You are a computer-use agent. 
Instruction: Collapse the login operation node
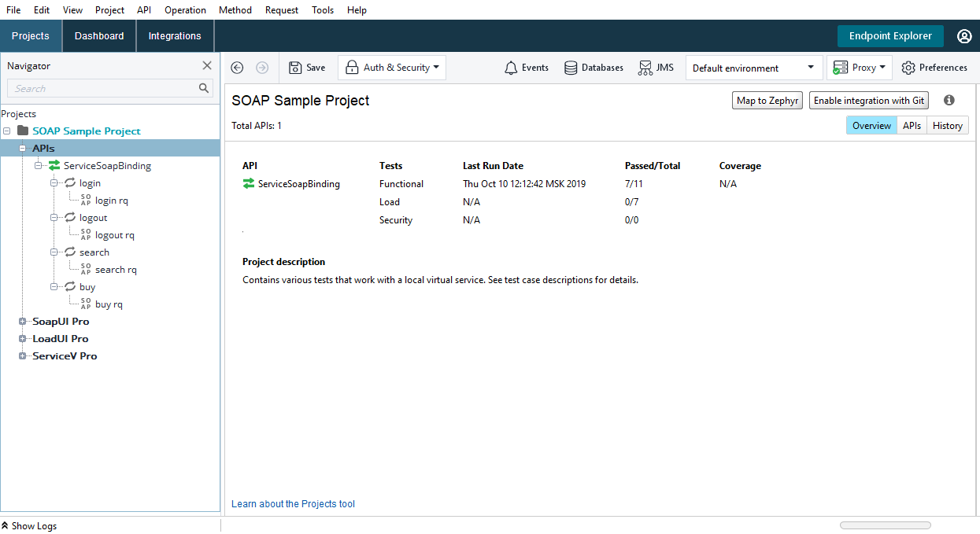[54, 183]
